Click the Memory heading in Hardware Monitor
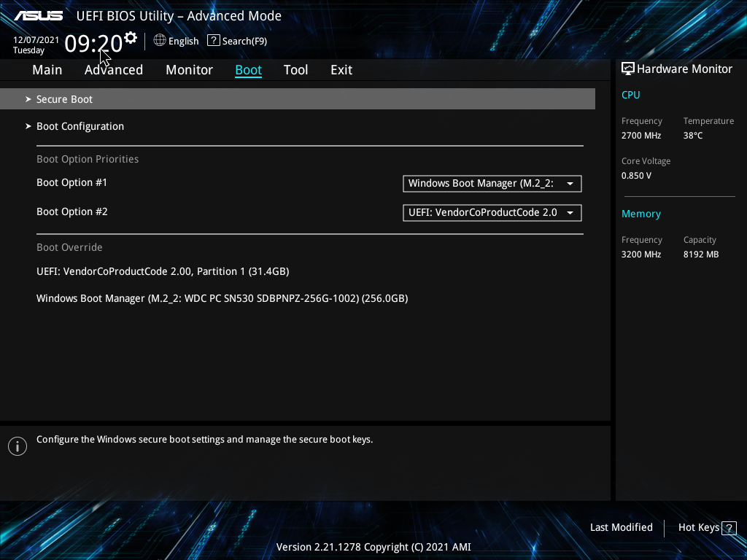This screenshot has width=747, height=560. point(641,214)
